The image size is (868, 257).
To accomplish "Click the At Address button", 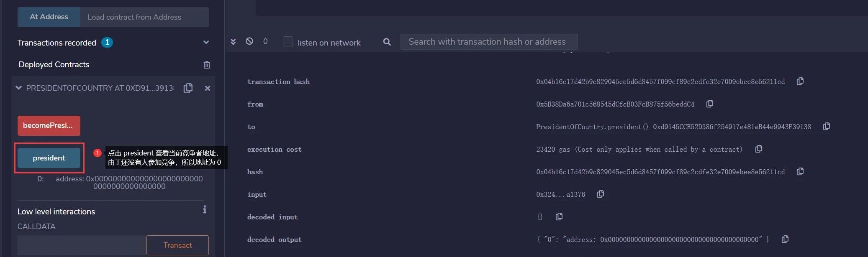I will (49, 17).
